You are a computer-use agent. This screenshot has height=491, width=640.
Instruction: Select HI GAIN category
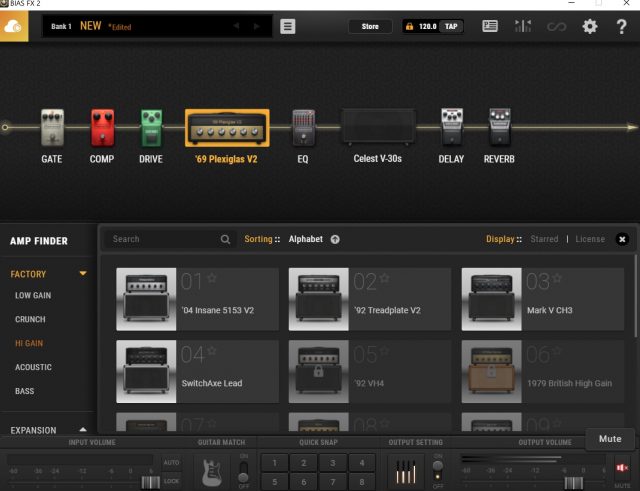(29, 343)
